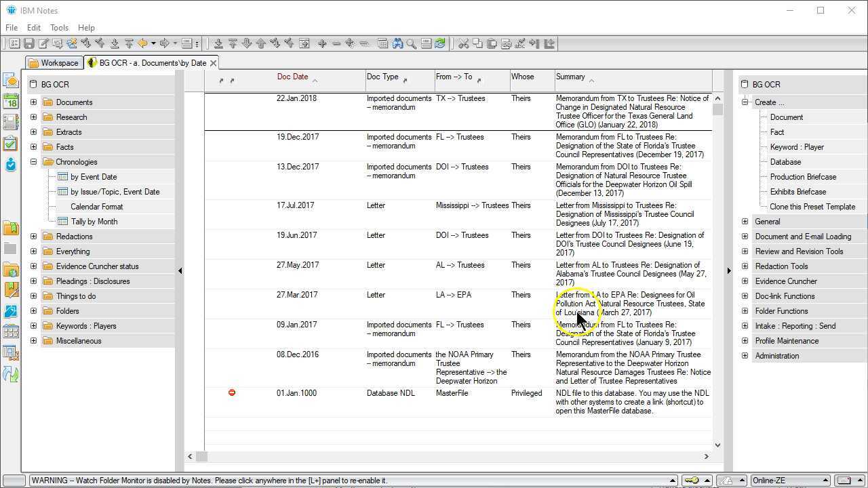
Task: Click the yellow back arrow toolbar icon
Action: coord(142,43)
